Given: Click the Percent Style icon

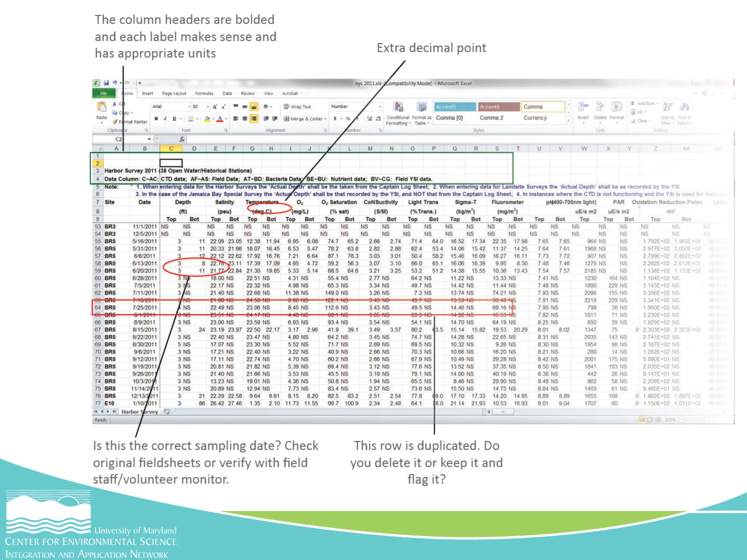Looking at the screenshot, I should [x=348, y=119].
